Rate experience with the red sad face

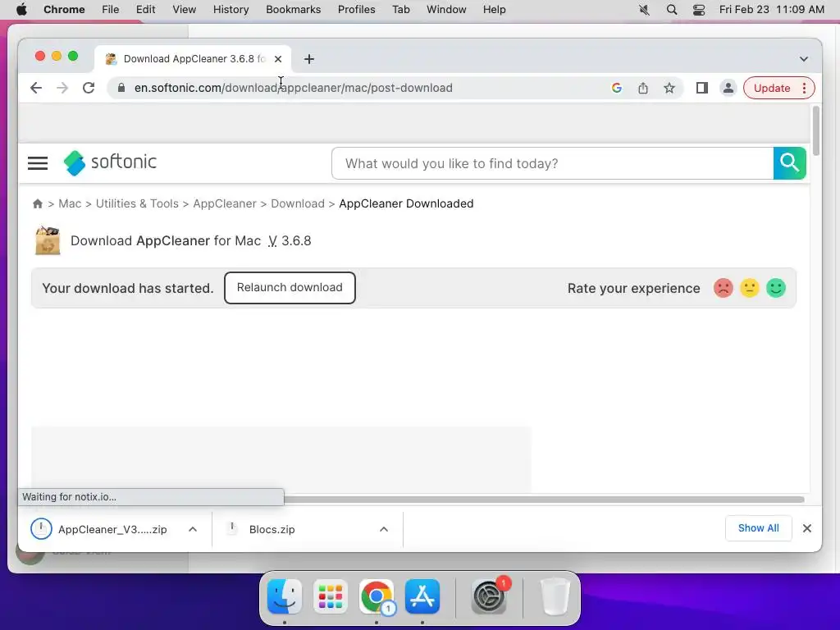[x=724, y=288]
